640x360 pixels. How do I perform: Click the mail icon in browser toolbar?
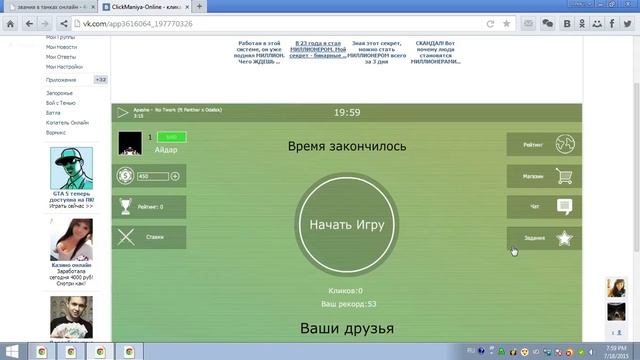(528, 24)
